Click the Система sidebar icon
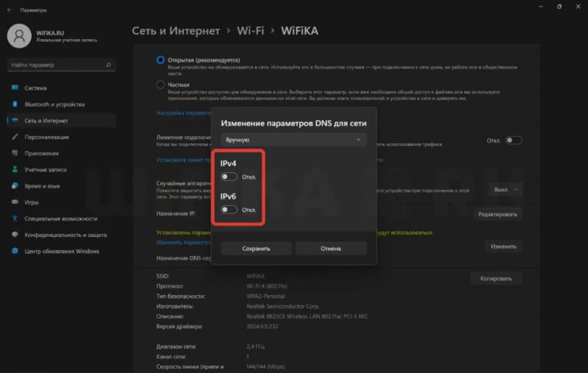The width and height of the screenshot is (588, 373). (x=15, y=88)
